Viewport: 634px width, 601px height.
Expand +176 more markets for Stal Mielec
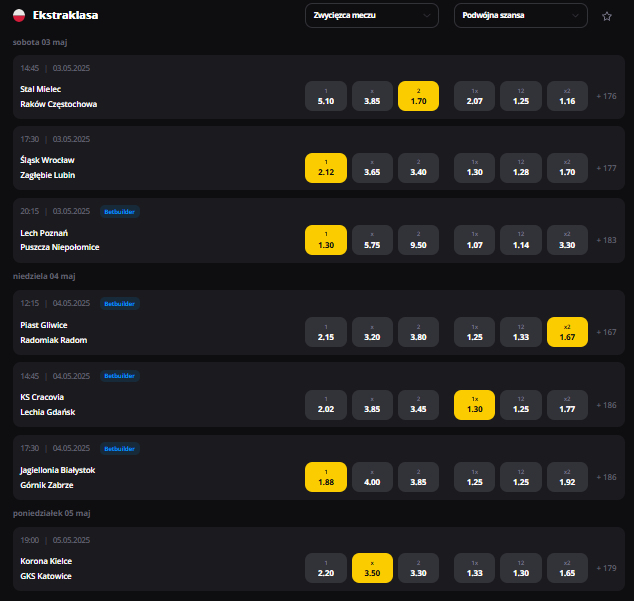tap(607, 96)
